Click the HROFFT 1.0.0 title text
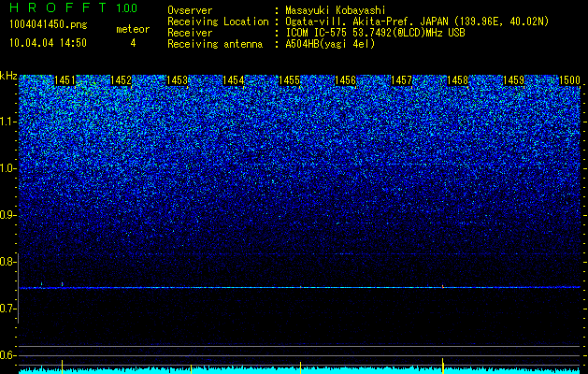Screen dimensions: 588x374 (x=73, y=7)
